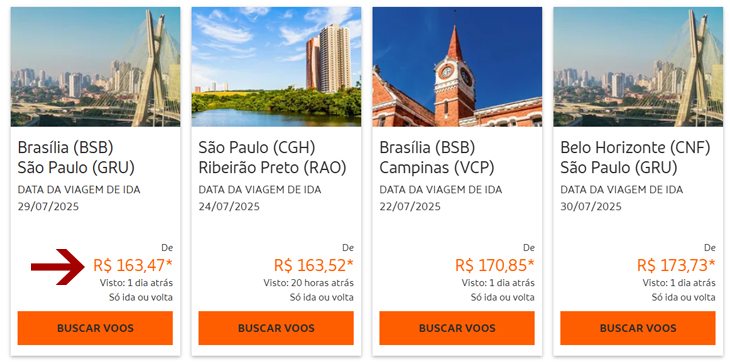This screenshot has width=730, height=362.
Task: Open the bridge photo in Belo Horizonte card
Action: 638,67
